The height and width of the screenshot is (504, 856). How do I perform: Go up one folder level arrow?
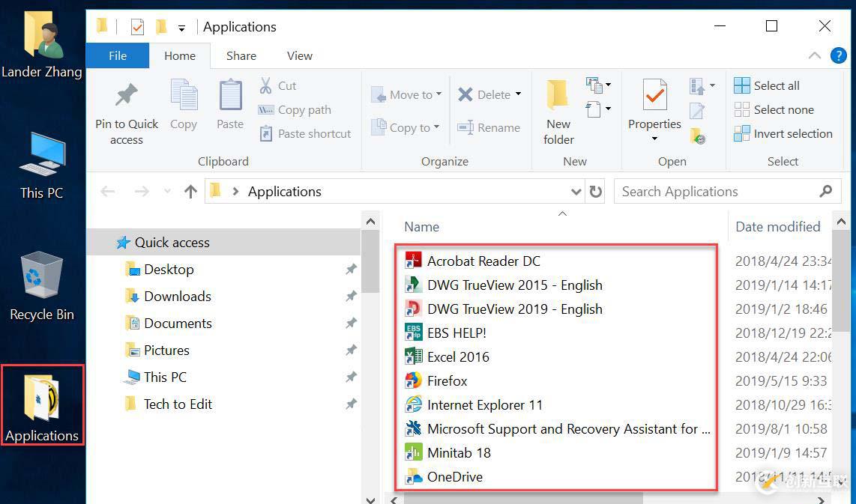pyautogui.click(x=190, y=192)
